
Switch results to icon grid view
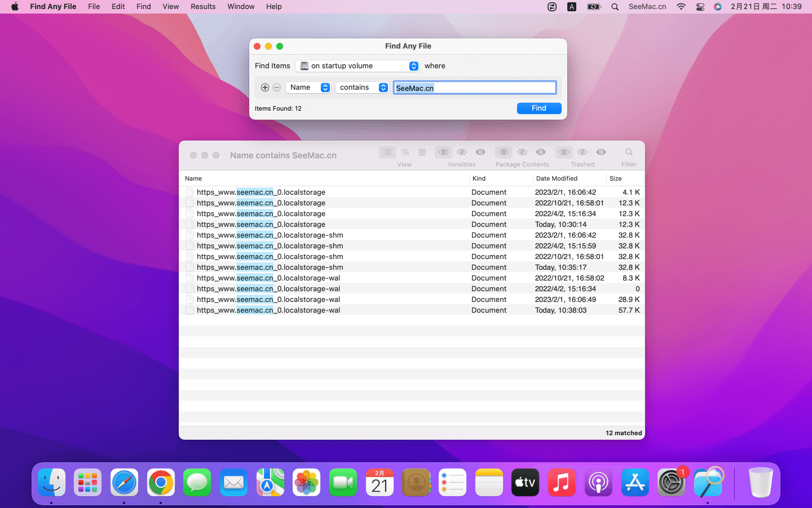422,152
